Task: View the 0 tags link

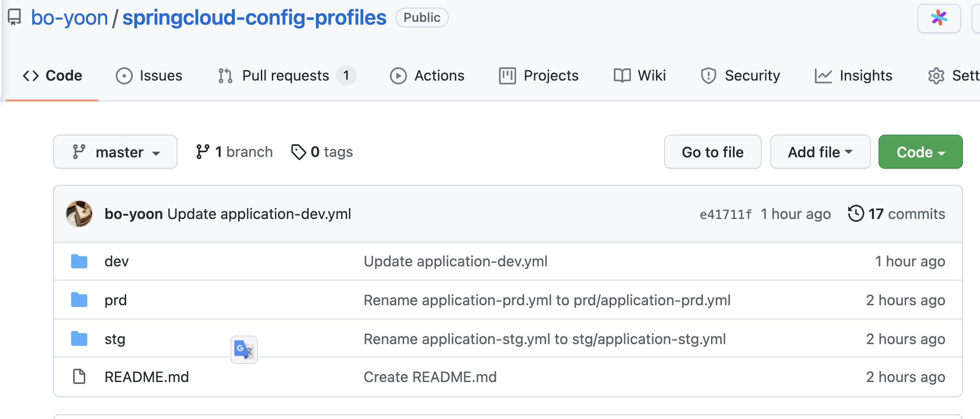Action: click(x=322, y=152)
